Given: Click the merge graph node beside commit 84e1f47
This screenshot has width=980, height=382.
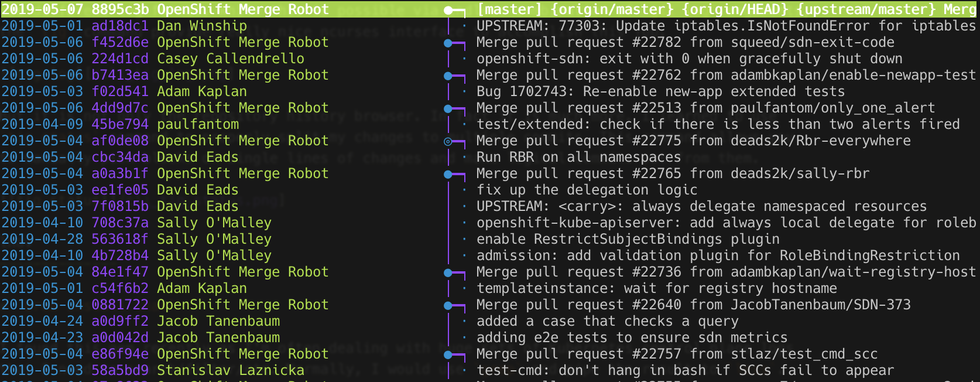Looking at the screenshot, I should [448, 272].
